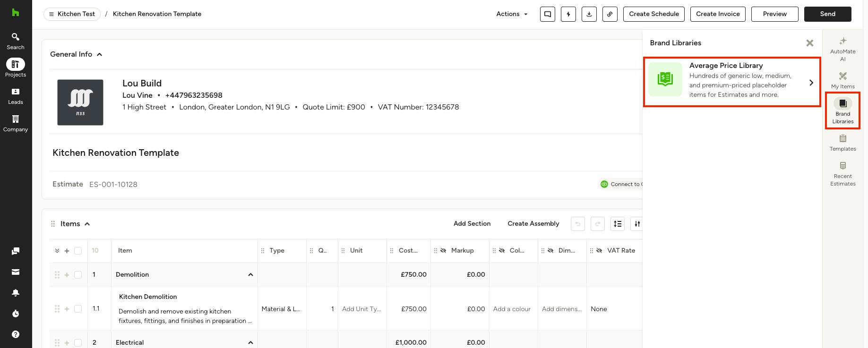
Task: Click Add Section in Items header
Action: [x=472, y=224]
